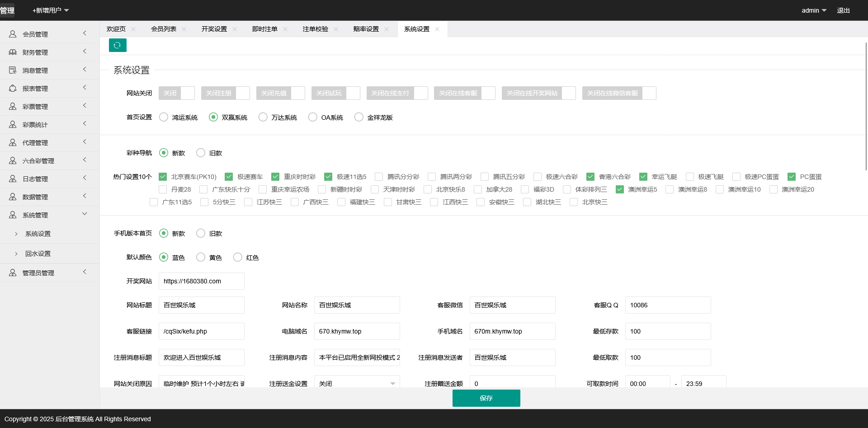Select the 报表管理 sidebar icon
This screenshot has height=428, width=868.
12,88
